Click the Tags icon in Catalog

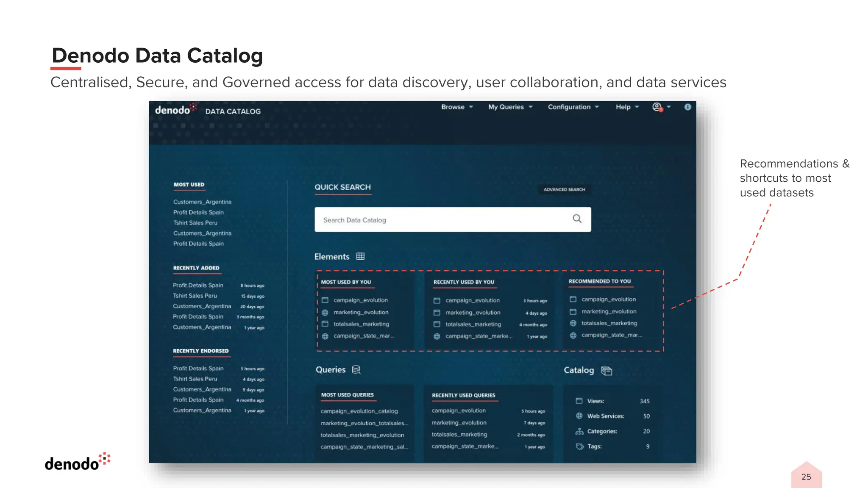[579, 446]
